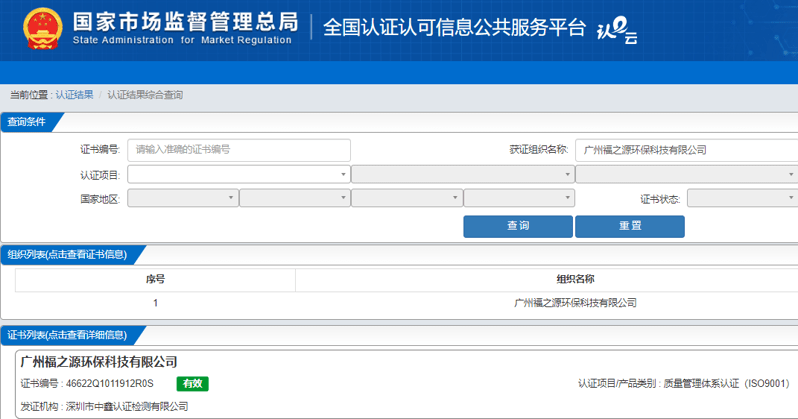
Task: Click 广州福之源环保科技有限公司 in the organization list
Action: [575, 303]
